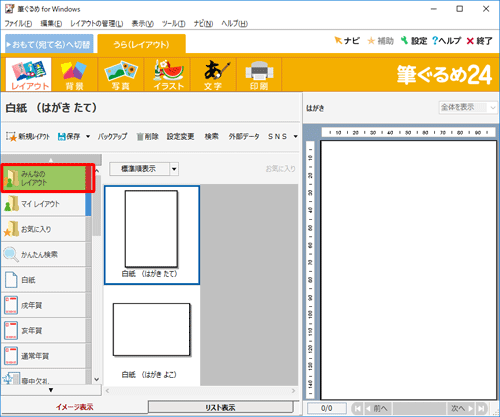Select the うら(レイアウト) tab

click(142, 44)
